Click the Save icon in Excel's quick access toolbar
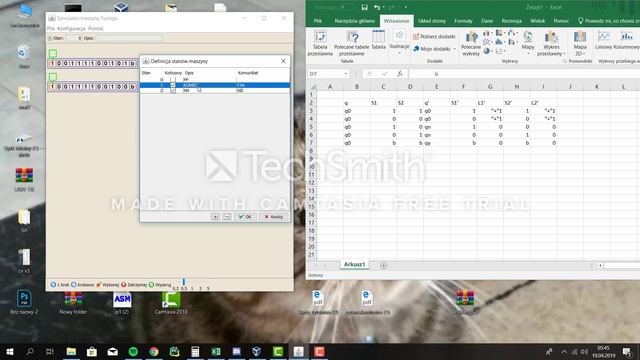 [364, 7]
